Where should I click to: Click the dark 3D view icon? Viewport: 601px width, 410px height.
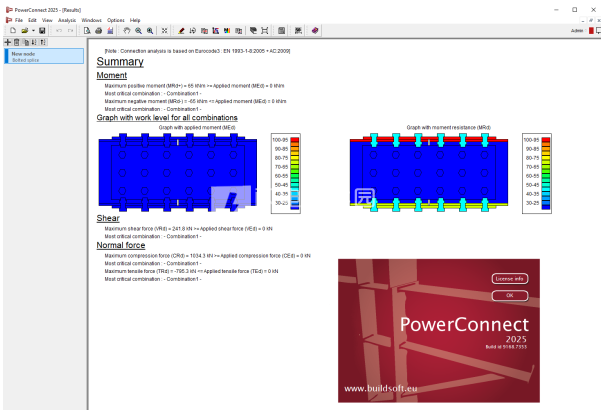point(253,31)
